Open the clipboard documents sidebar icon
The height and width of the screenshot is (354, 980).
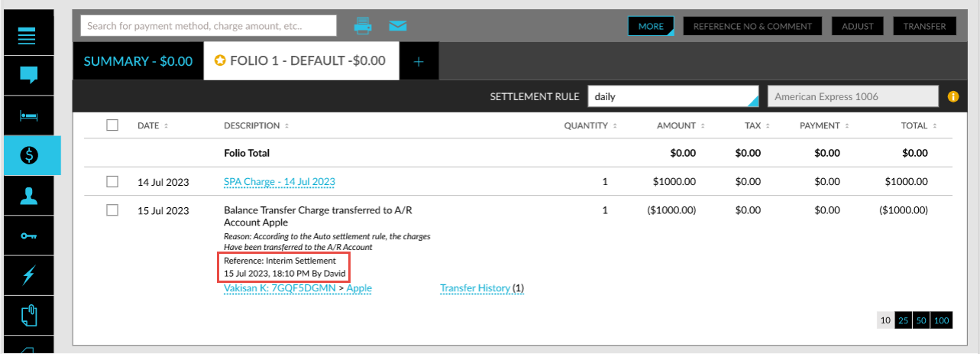coord(28,315)
